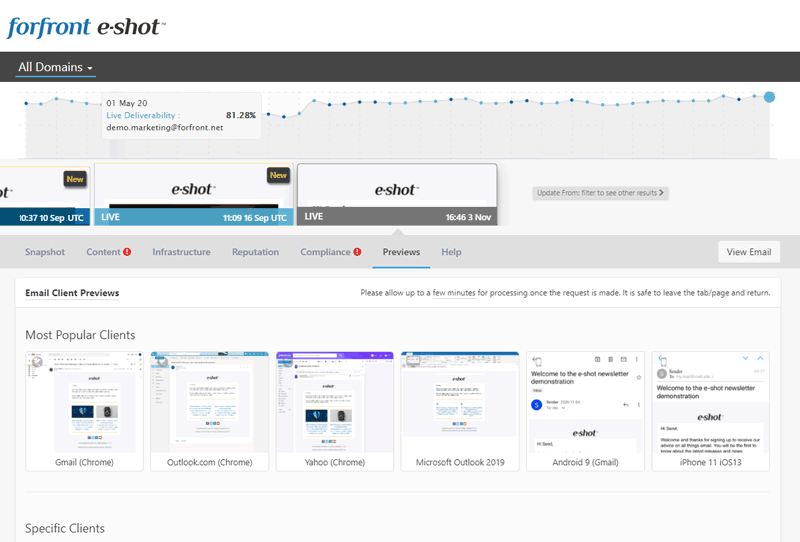Viewport: 800px width, 542px height.
Task: Click the last large dot on deliverability chart
Action: coord(769,97)
